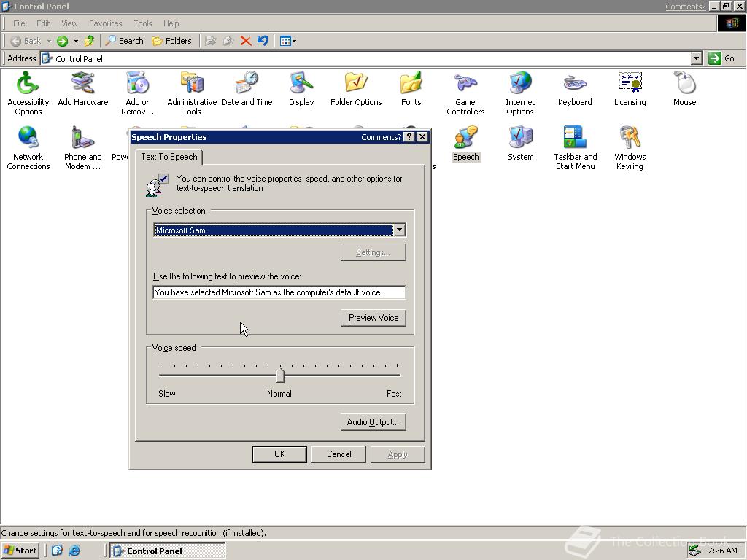747x560 pixels.
Task: Open the Fonts icon
Action: (x=411, y=89)
